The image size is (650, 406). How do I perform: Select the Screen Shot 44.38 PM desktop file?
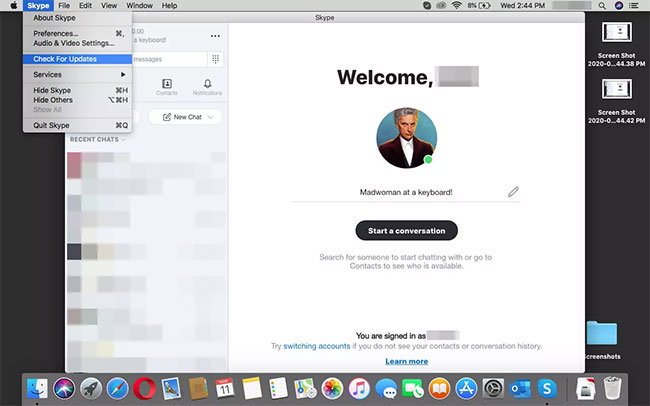(x=616, y=44)
